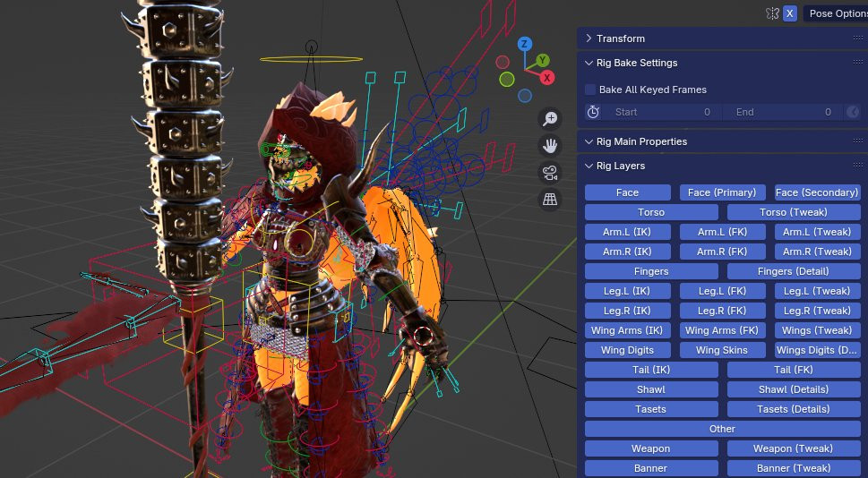Click Wing Arms (FK) layer button

pos(722,330)
